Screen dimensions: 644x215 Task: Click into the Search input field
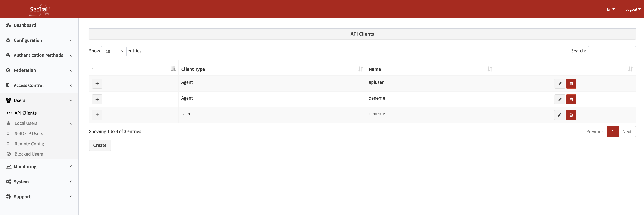click(612, 51)
